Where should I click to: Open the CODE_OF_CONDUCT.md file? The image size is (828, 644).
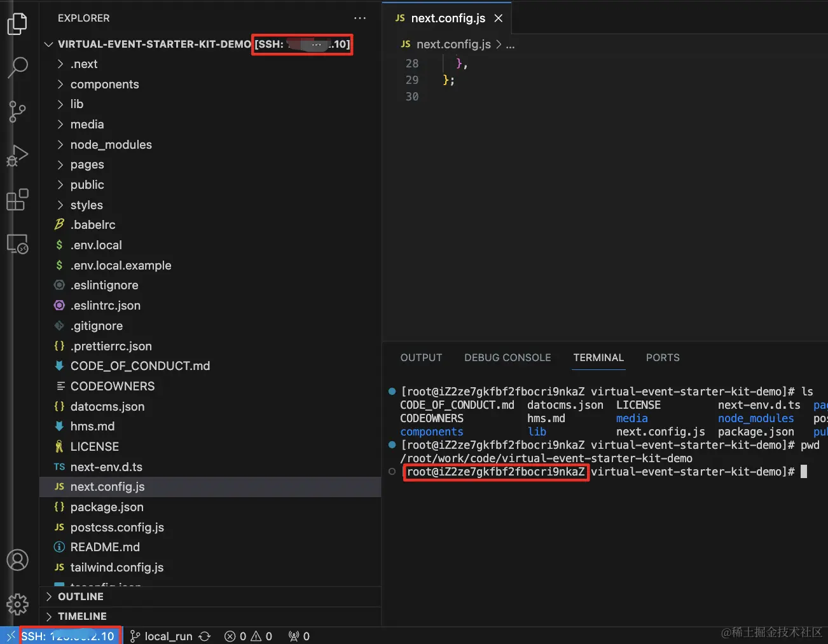[210, 366]
